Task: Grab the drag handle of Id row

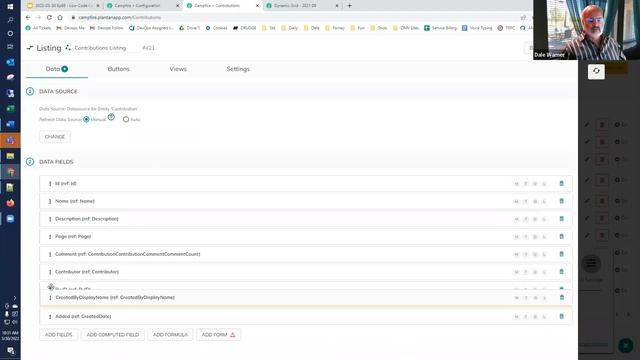Action: (50, 184)
